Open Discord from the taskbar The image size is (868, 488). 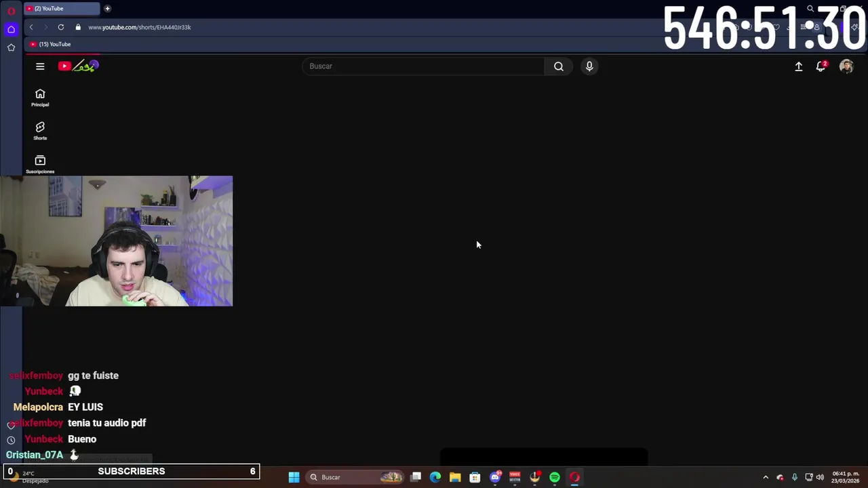coord(495,477)
